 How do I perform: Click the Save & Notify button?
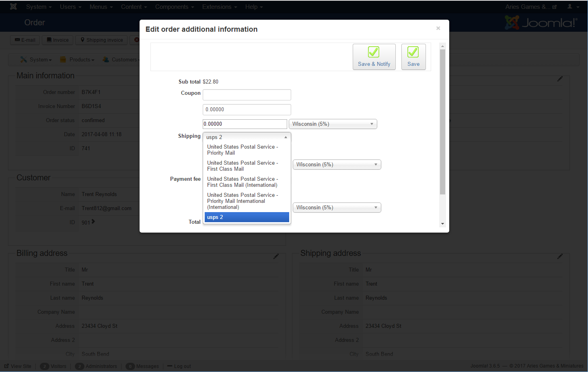coord(374,57)
